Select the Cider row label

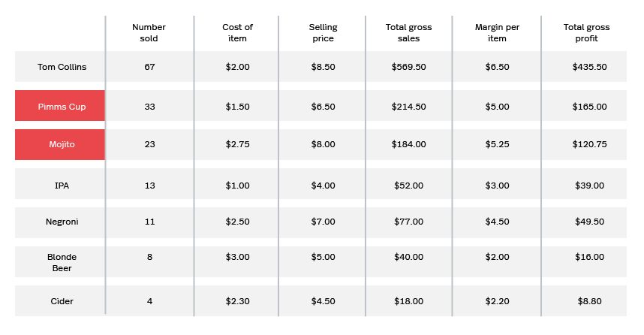coord(62,301)
